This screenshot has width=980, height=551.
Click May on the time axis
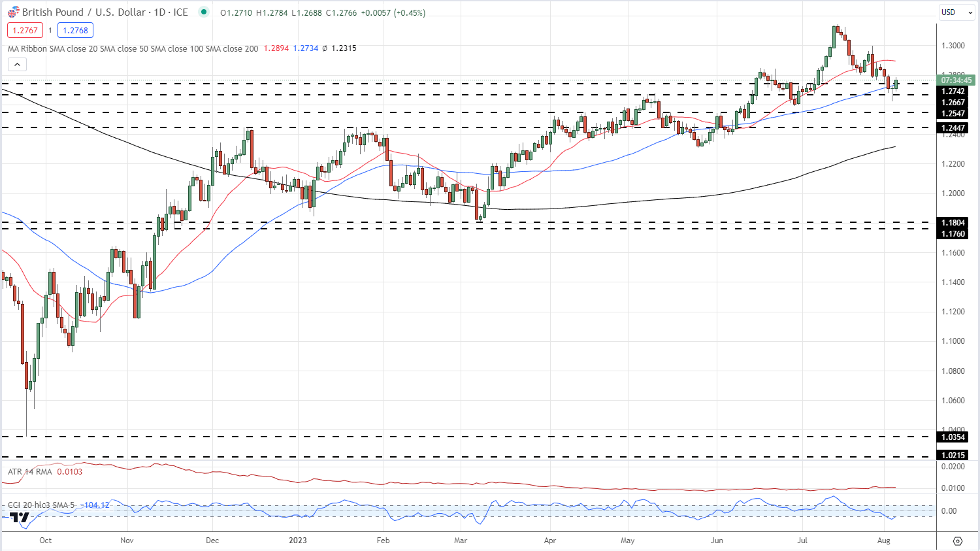(628, 541)
